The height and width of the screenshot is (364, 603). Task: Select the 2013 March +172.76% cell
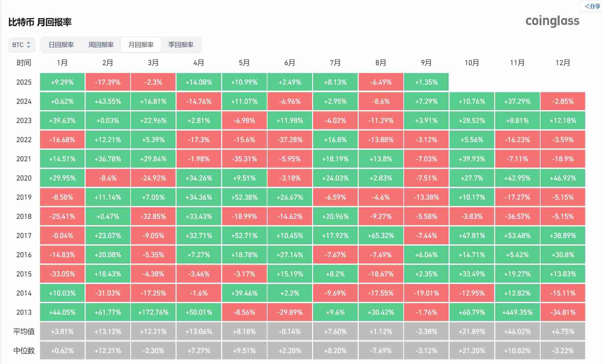point(153,312)
